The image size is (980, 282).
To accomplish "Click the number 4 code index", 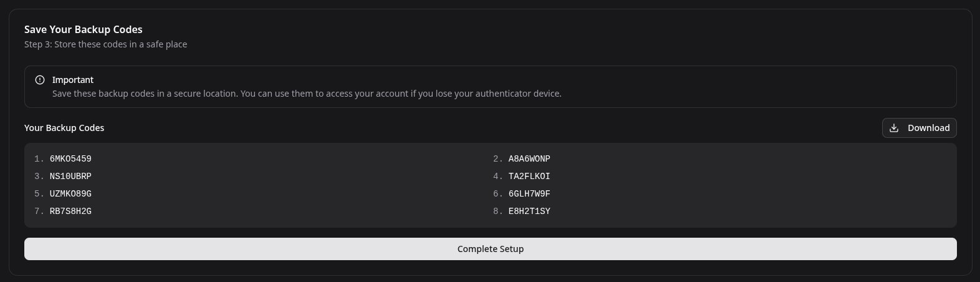I will (x=498, y=177).
